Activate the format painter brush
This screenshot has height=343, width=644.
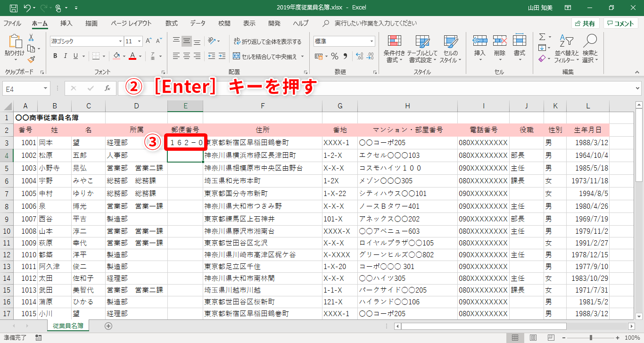pos(31,59)
